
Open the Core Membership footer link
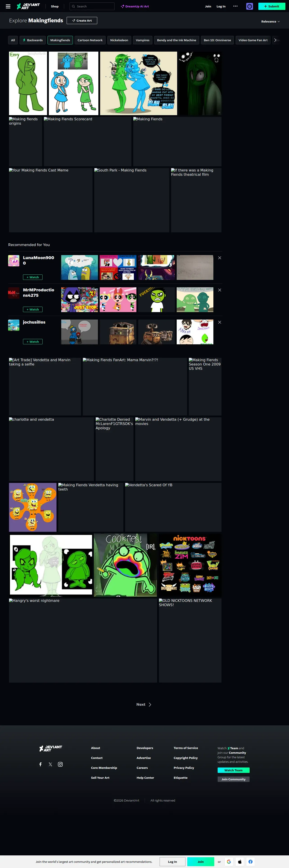click(104, 768)
